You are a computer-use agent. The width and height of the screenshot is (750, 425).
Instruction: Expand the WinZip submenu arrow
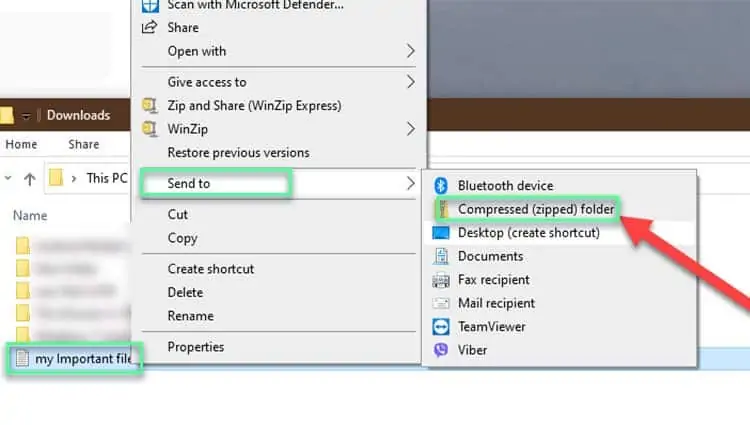pos(410,129)
